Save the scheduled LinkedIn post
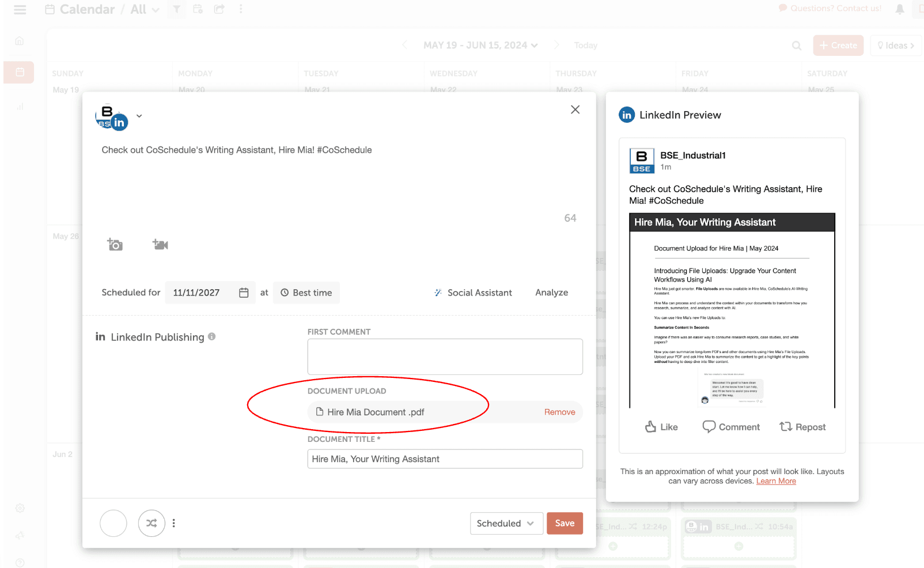Screen dimensions: 924x568 pyautogui.click(x=565, y=523)
